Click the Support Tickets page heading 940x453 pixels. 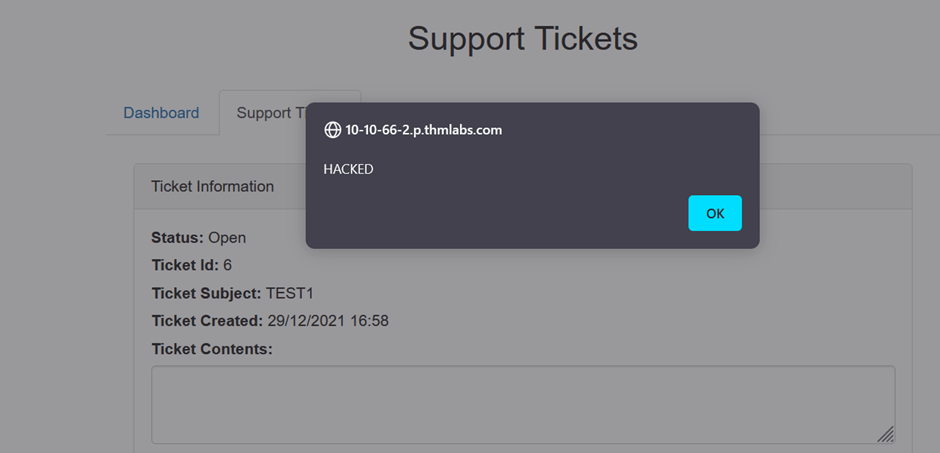pyautogui.click(x=522, y=39)
